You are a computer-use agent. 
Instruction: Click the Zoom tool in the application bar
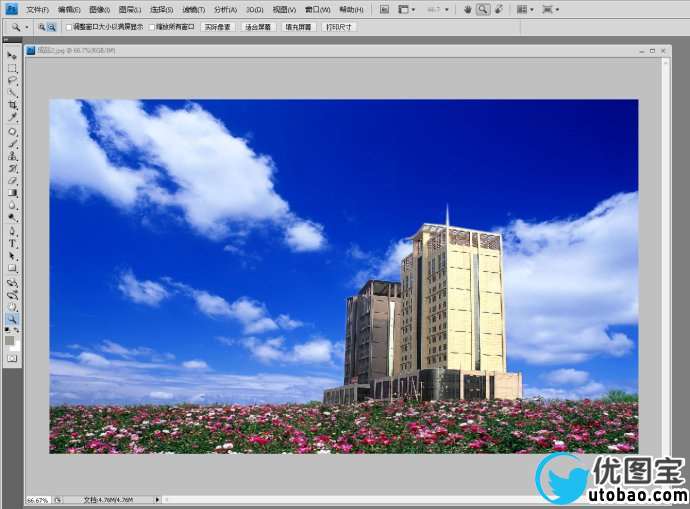(483, 9)
